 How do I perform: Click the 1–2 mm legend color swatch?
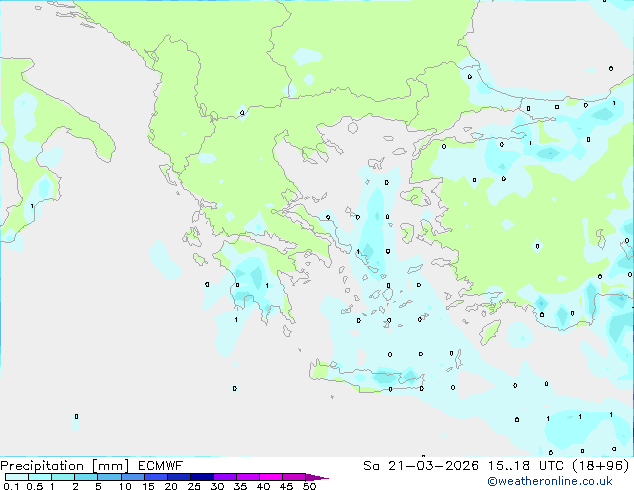63,477
